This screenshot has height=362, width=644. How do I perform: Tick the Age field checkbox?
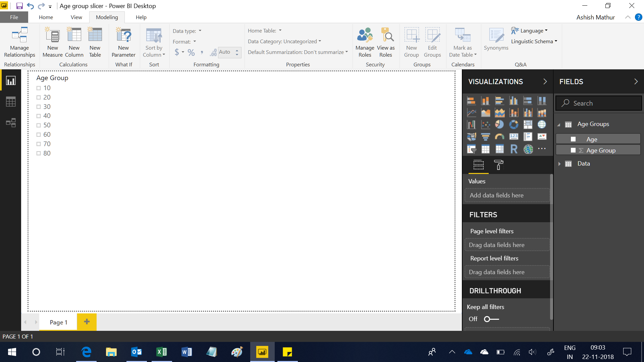tap(573, 139)
